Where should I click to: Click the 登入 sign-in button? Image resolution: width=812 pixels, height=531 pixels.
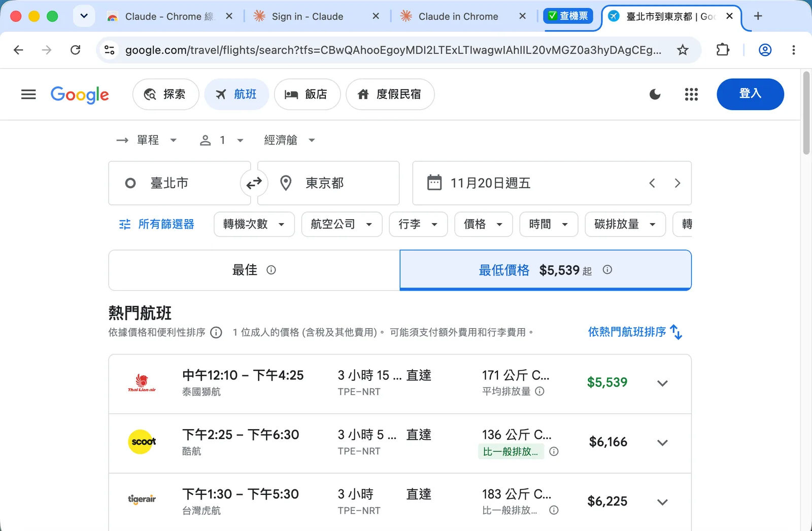tap(750, 94)
